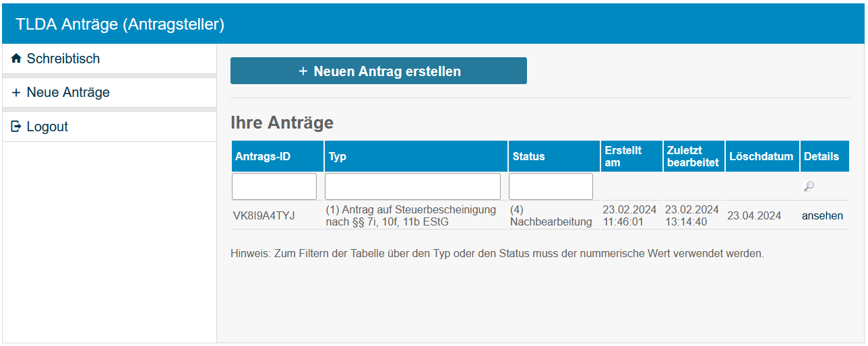Focus the Antrags-ID filter field

point(274,186)
